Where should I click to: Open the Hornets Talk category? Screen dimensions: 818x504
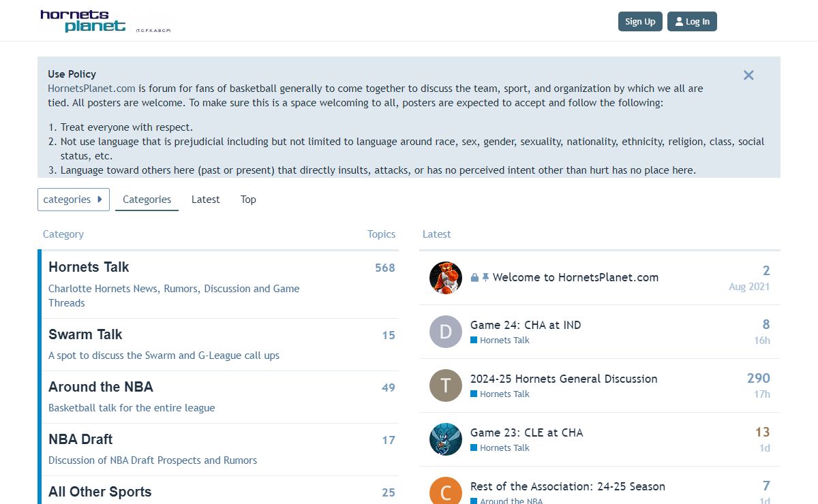click(89, 267)
